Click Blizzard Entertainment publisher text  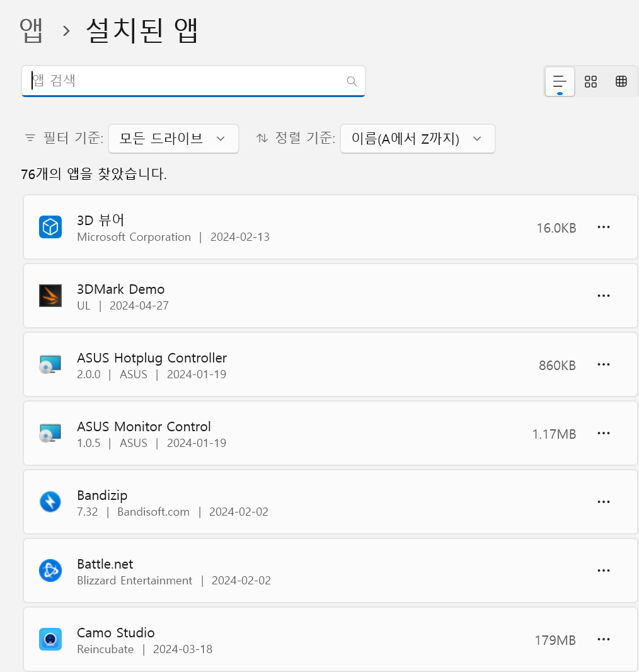pyautogui.click(x=134, y=581)
